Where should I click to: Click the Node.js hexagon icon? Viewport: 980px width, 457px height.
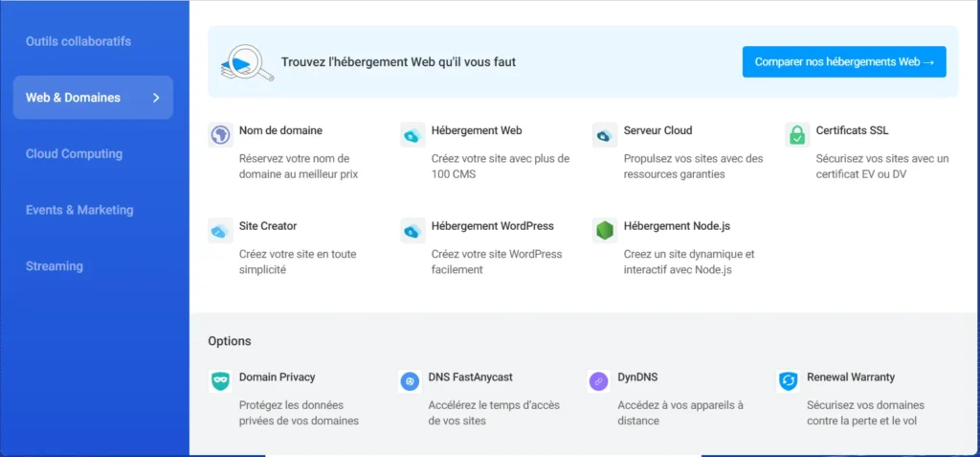[x=605, y=231]
